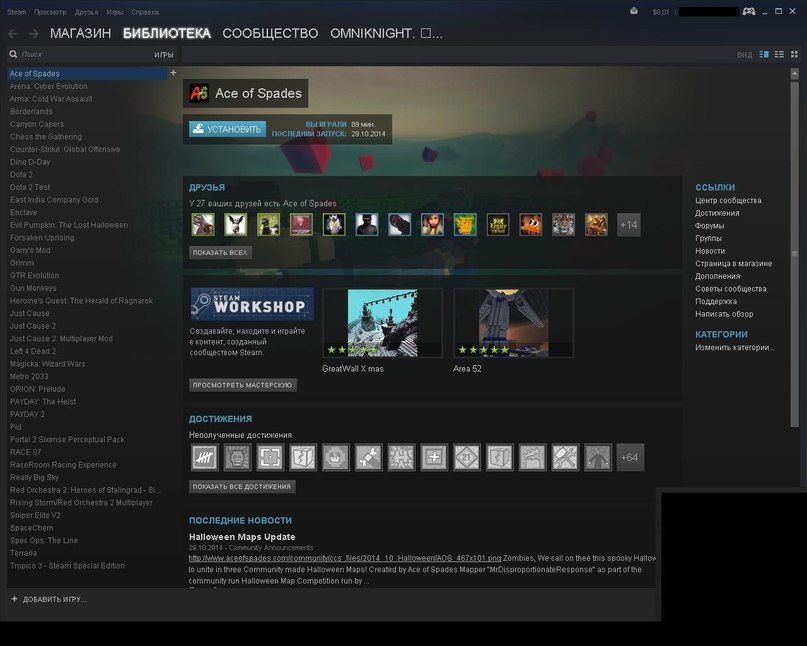Click plus icon next to Add Game
This screenshot has width=807, height=646.
[14, 599]
